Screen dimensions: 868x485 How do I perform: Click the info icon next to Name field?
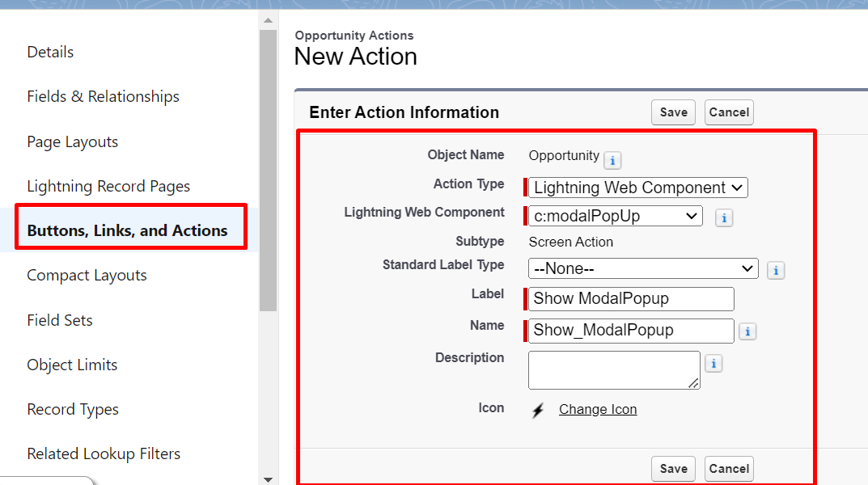[747, 331]
